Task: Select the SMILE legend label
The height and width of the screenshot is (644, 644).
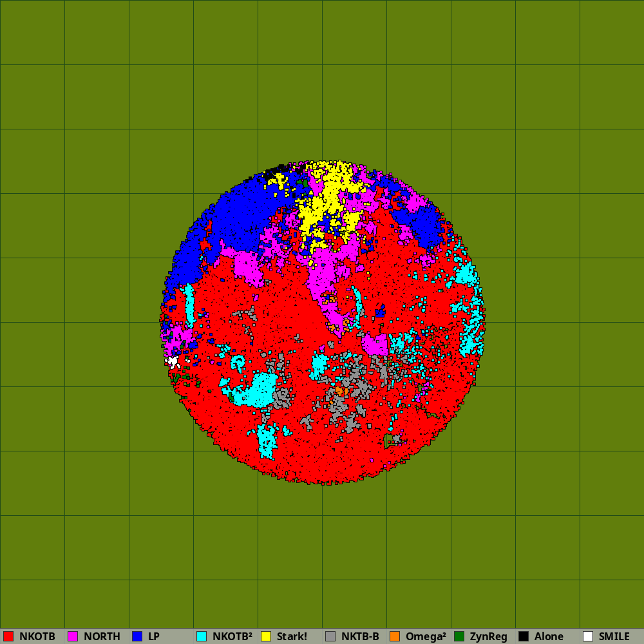Action: coord(614,636)
